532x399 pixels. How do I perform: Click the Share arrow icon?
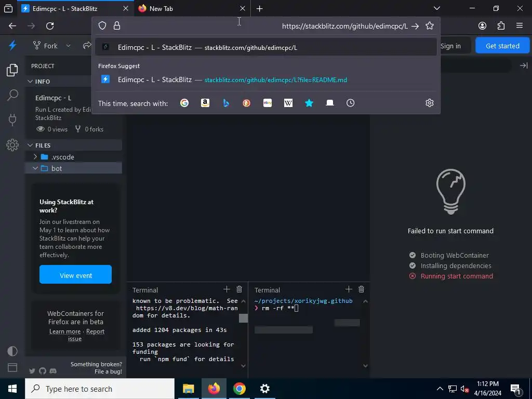87,46
